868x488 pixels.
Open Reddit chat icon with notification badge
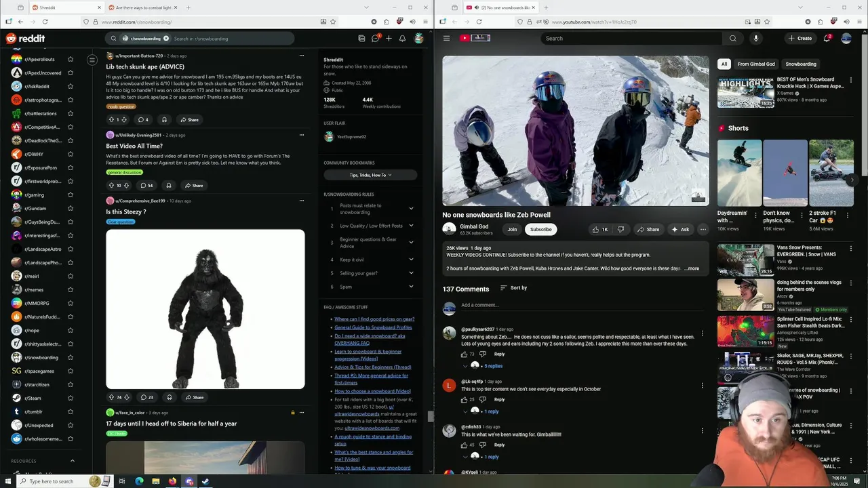pos(375,39)
